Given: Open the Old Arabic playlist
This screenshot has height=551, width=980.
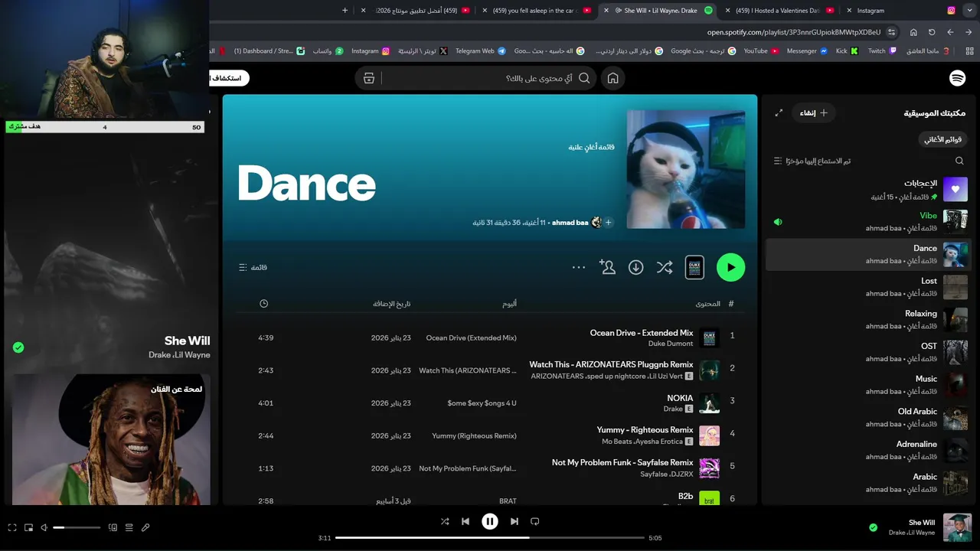Looking at the screenshot, I should click(867, 417).
